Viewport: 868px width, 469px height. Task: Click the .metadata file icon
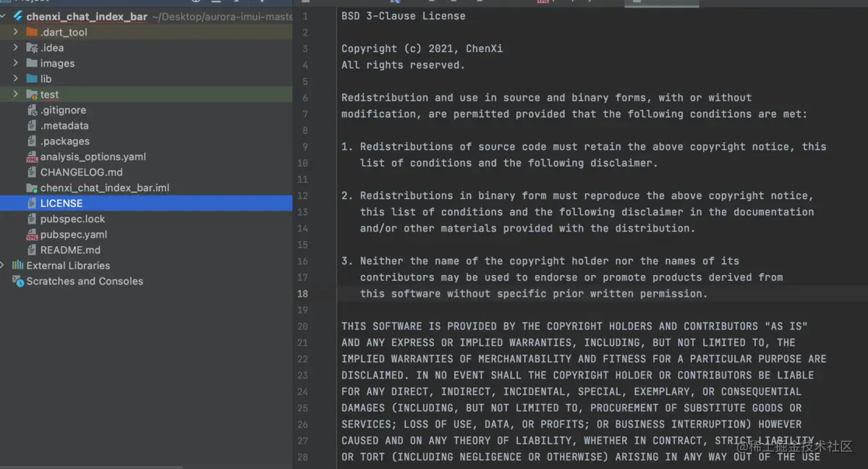32,126
